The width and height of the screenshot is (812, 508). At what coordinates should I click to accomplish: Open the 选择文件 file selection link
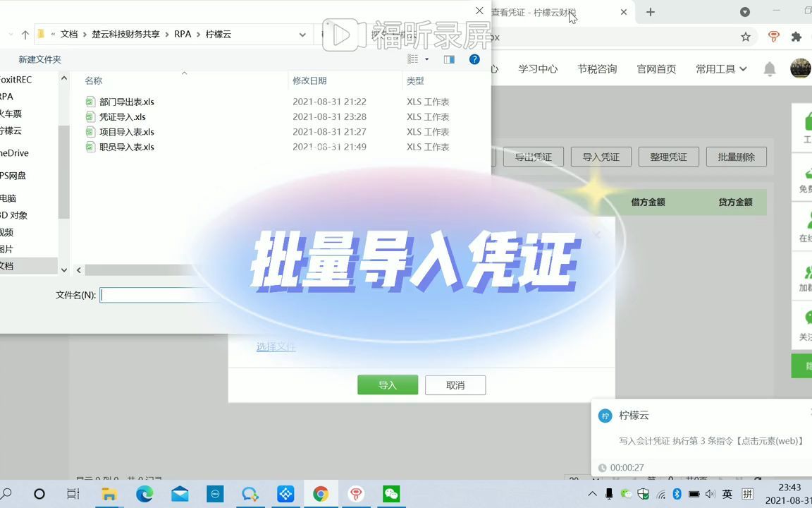[276, 346]
